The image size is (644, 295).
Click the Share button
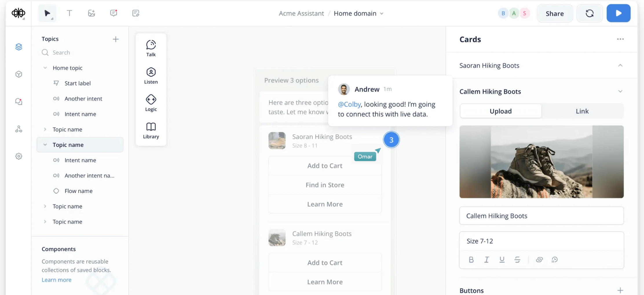pyautogui.click(x=555, y=13)
